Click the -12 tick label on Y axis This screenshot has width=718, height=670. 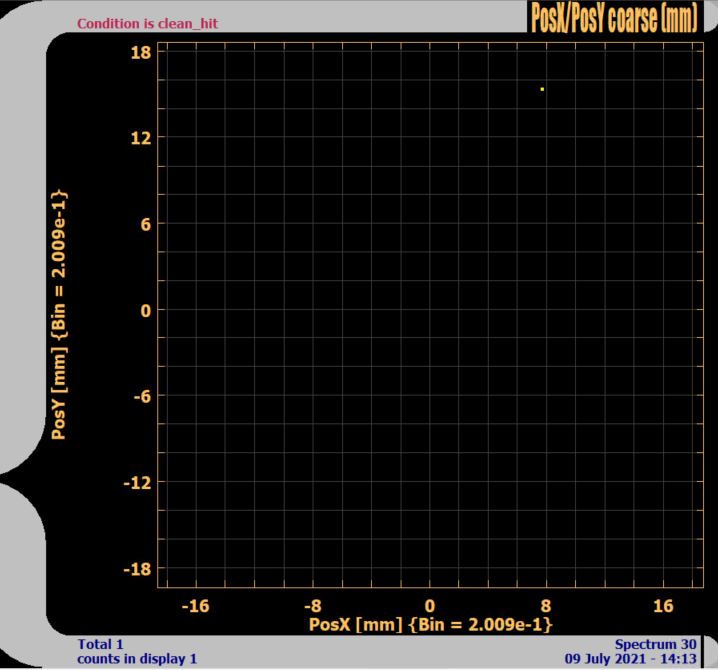click(137, 483)
